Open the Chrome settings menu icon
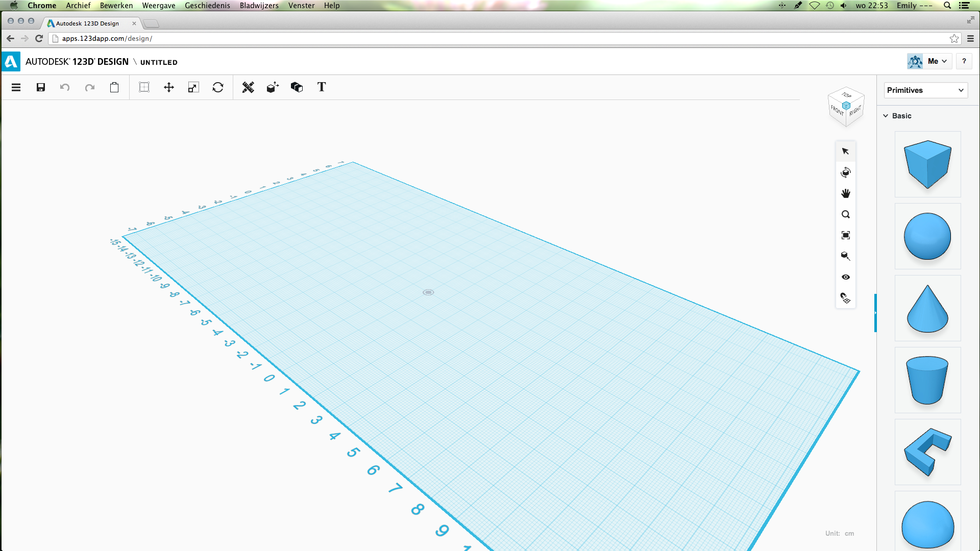980x551 pixels. click(970, 38)
